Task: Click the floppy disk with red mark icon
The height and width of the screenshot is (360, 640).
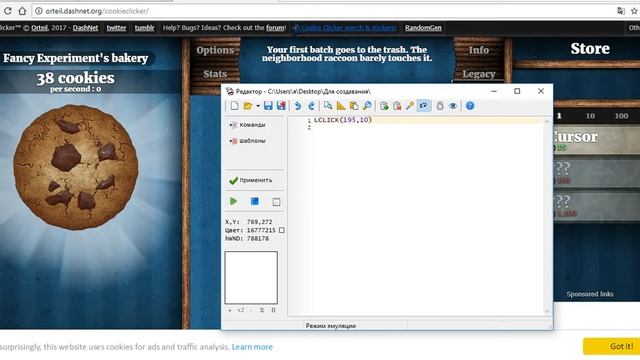Action: [281, 106]
